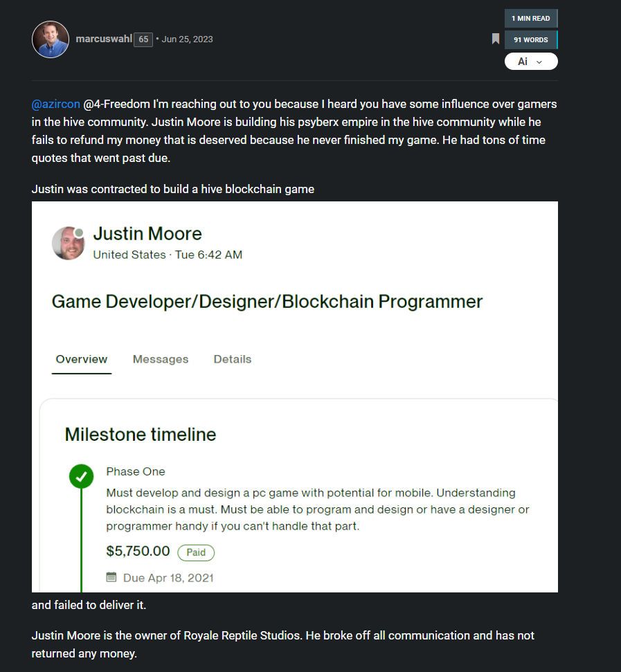621x672 pixels.
Task: Click 'Justin was contracted to build' sentence
Action: point(172,189)
